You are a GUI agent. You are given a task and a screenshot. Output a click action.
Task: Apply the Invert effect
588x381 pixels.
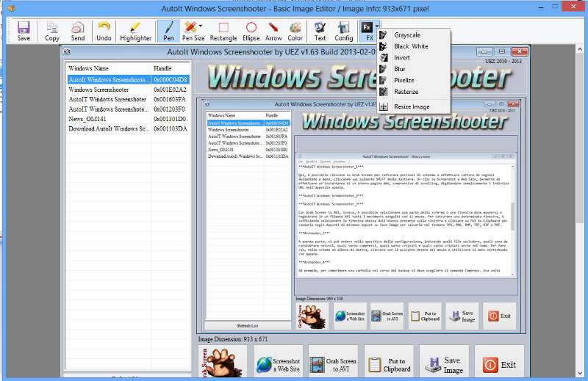413,58
